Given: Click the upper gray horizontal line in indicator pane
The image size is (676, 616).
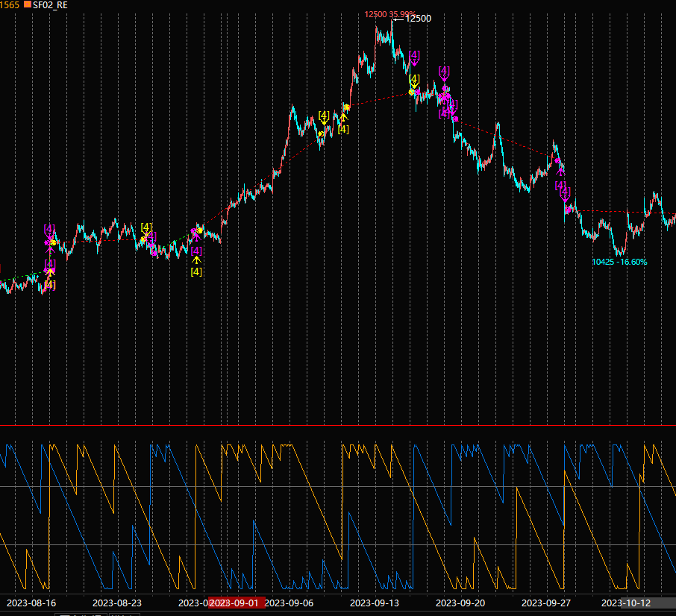Looking at the screenshot, I should point(338,487).
